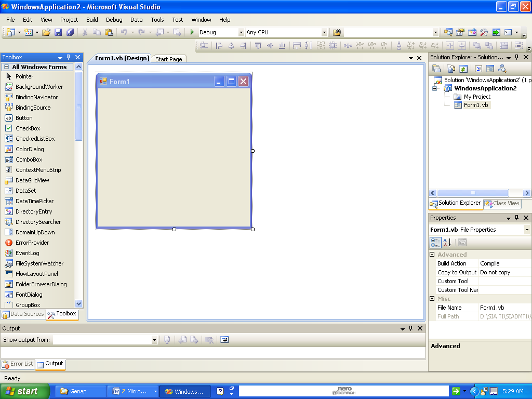
Task: Click the Start Debugging play icon
Action: point(192,32)
